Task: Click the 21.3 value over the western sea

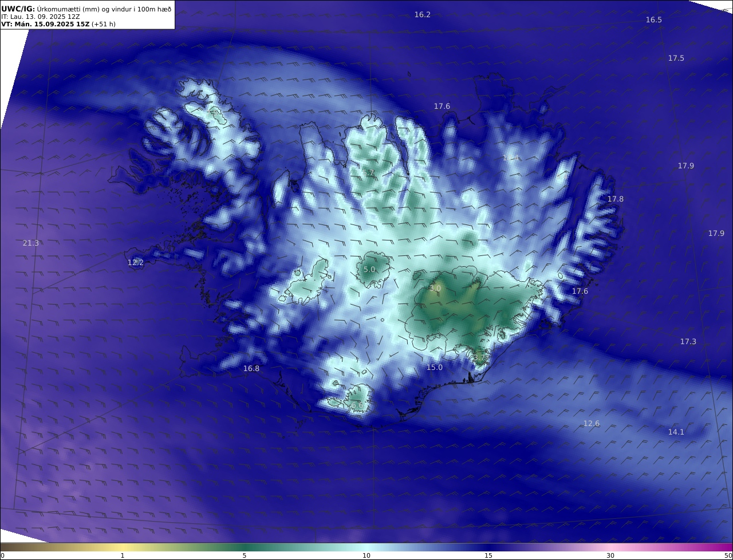Action: [x=31, y=243]
